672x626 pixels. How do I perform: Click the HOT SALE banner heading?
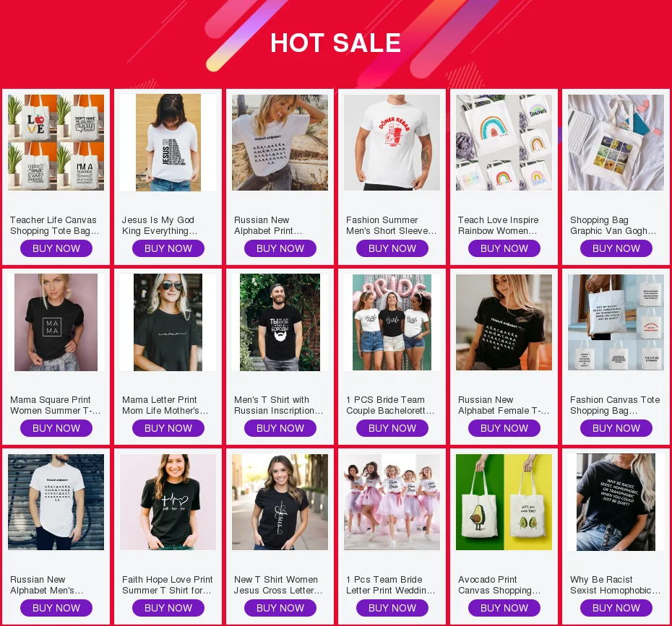(x=335, y=43)
